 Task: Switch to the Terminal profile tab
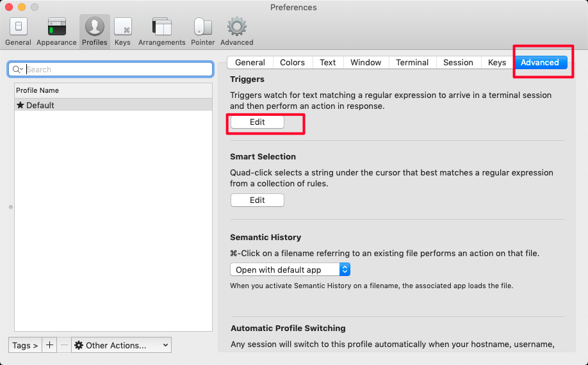412,63
